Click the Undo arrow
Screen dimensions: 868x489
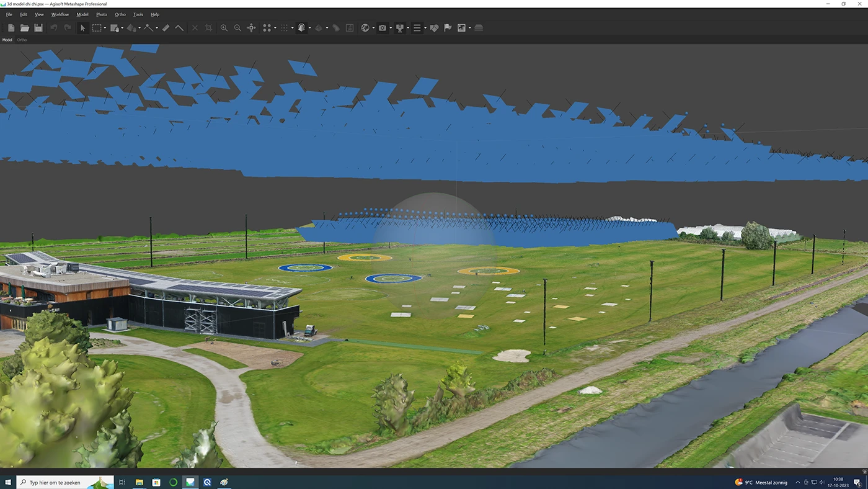pos(54,28)
